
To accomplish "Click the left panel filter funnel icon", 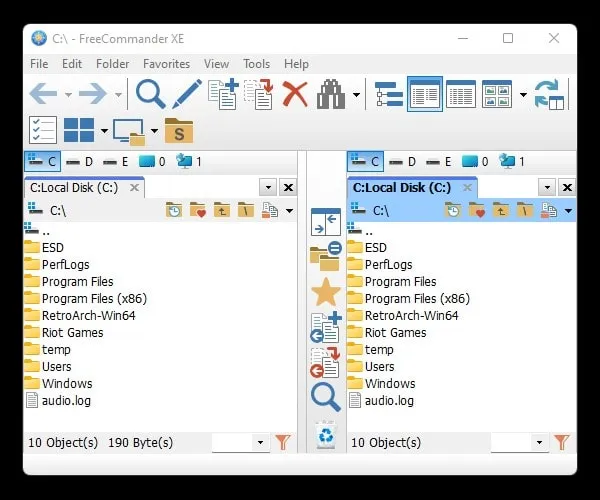I will pos(283,442).
